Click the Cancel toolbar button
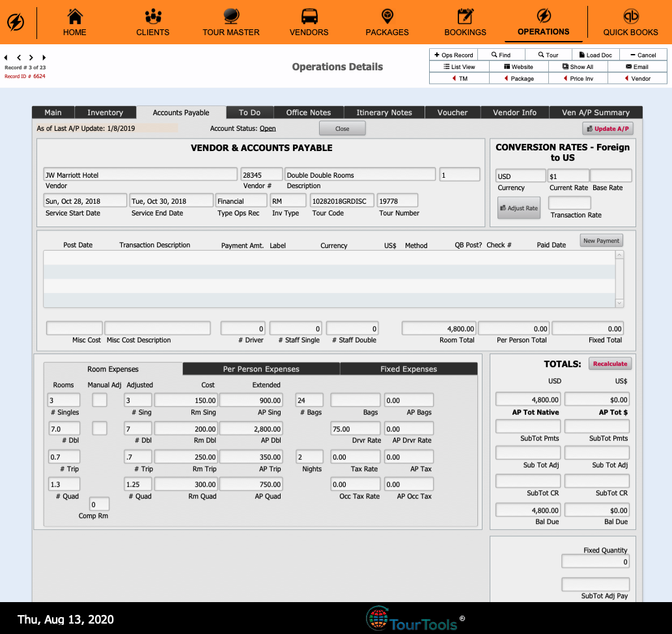 [643, 55]
